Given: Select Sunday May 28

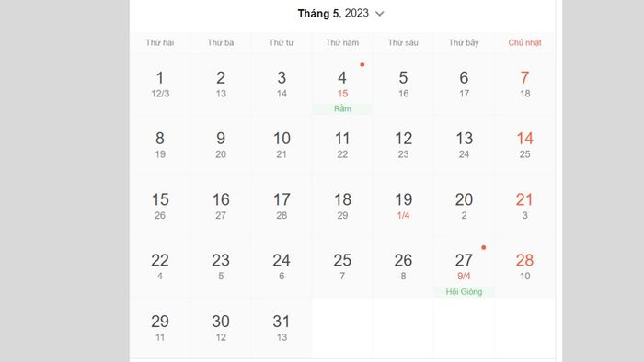Looking at the screenshot, I should 524,267.
